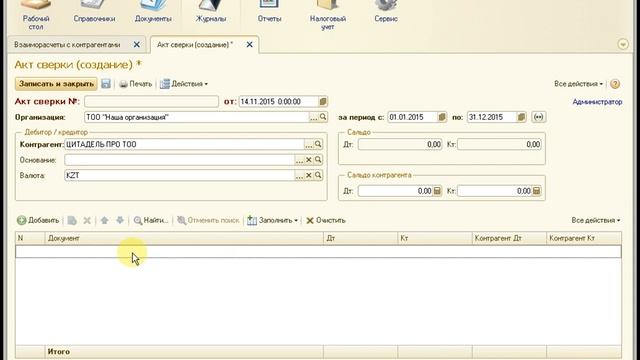The width and height of the screenshot is (640, 360).
Task: Open selection list for Контрагент
Action: [x=309, y=144]
